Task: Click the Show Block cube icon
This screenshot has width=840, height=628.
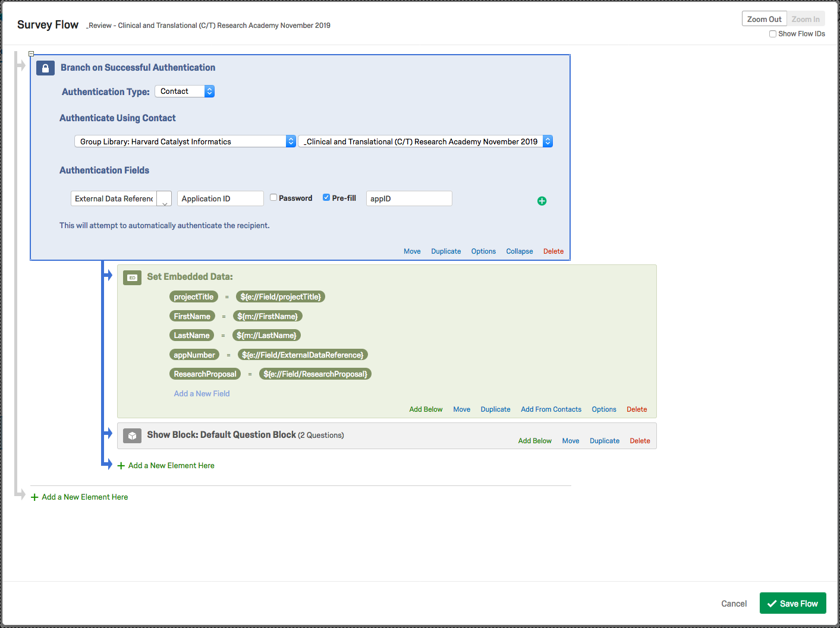Action: click(x=132, y=436)
